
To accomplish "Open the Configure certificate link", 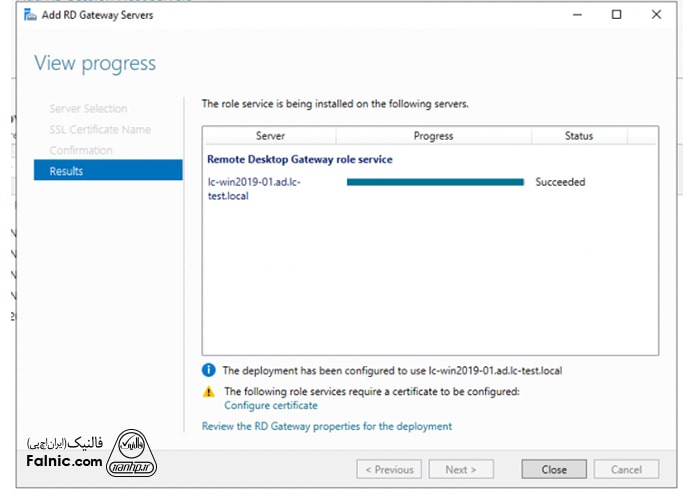I will [271, 406].
